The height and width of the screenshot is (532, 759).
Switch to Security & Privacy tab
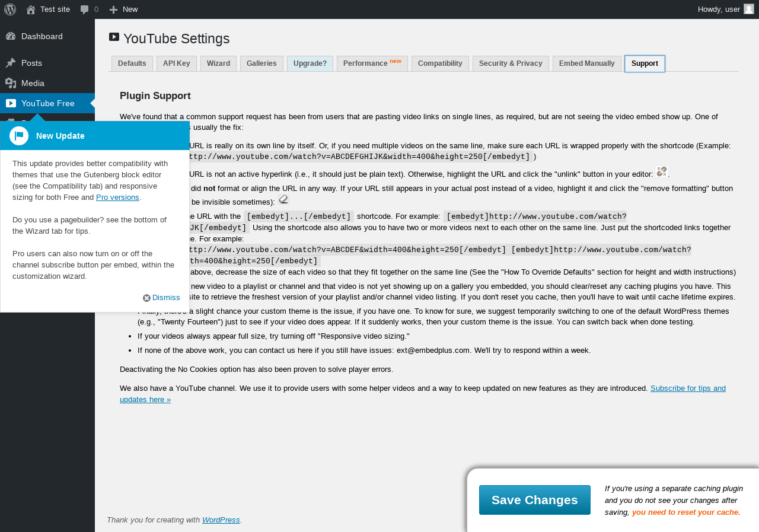[x=511, y=63]
